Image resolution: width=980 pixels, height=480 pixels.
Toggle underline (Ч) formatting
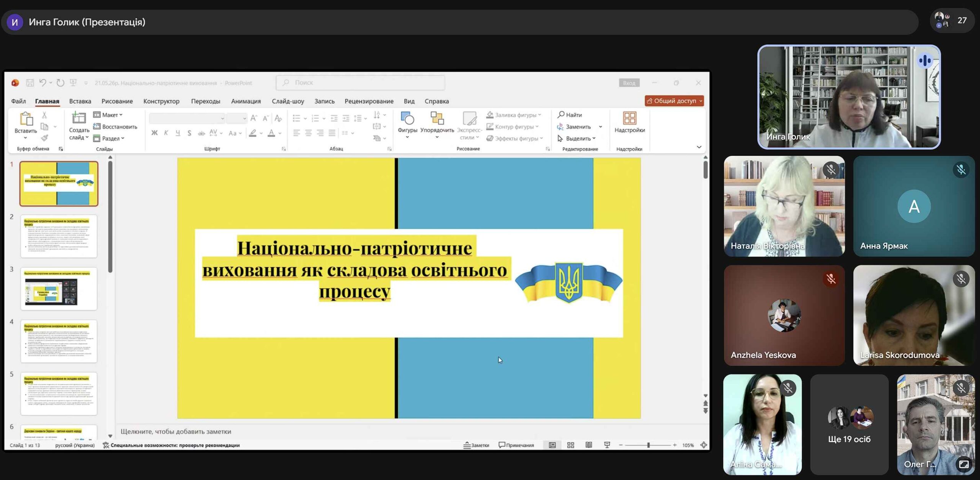tap(178, 133)
